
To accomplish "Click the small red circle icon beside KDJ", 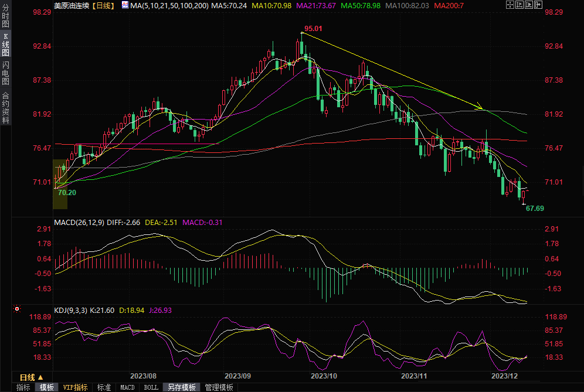I will point(17,309).
